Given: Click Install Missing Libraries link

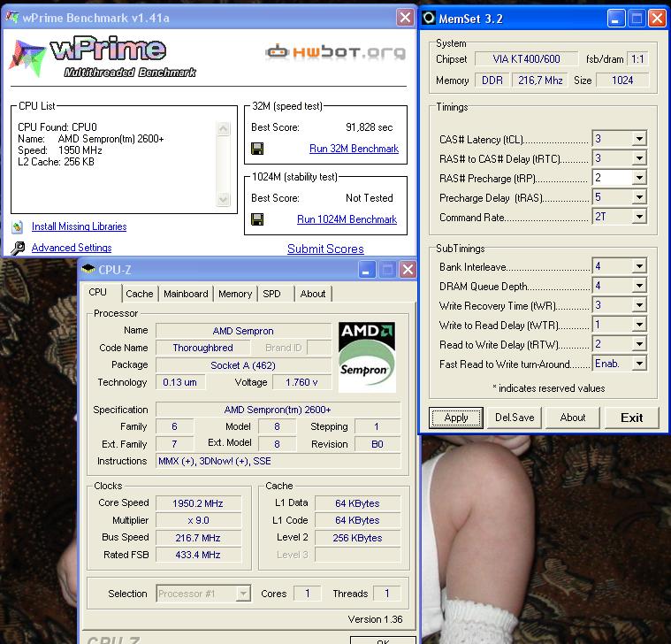Looking at the screenshot, I should pyautogui.click(x=80, y=226).
